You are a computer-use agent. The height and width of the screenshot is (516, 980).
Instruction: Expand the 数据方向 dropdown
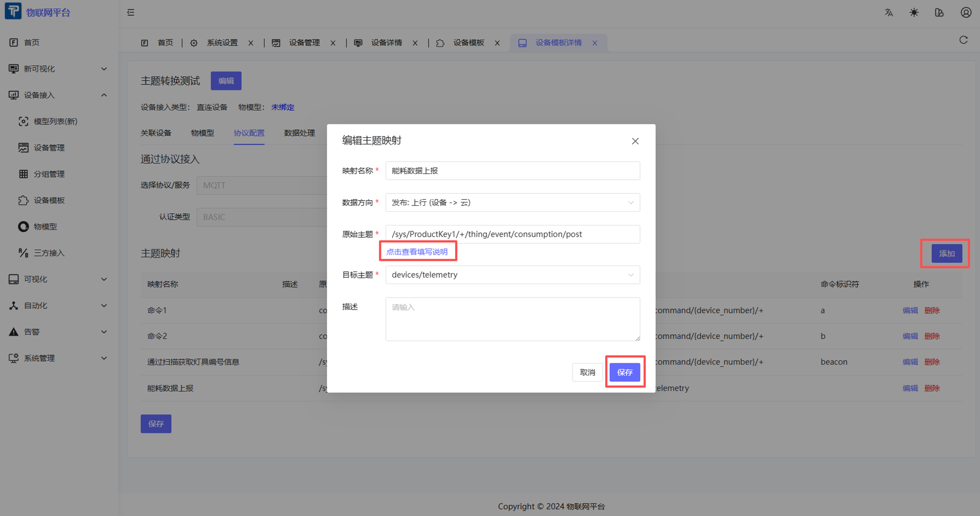coord(512,203)
